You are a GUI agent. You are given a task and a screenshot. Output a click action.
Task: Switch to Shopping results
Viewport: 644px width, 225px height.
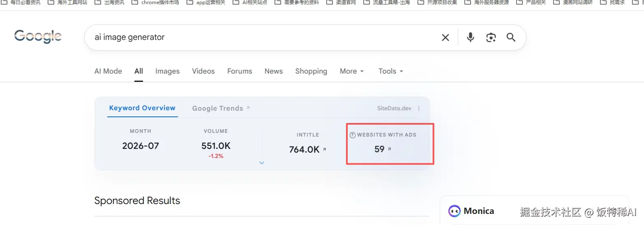[x=311, y=71]
